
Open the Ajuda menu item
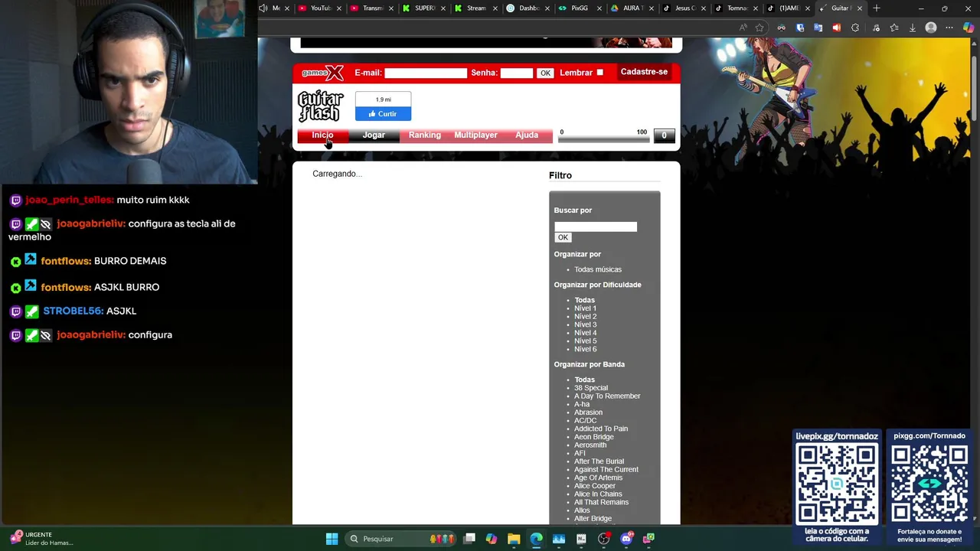point(527,135)
